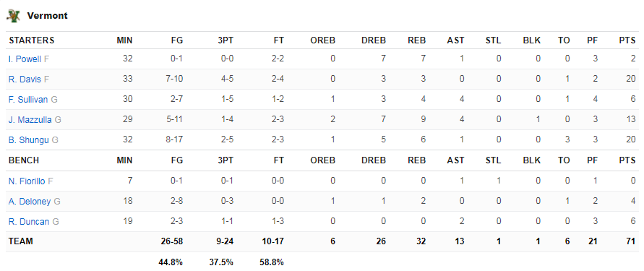Click the STARTERS column header

coord(32,40)
